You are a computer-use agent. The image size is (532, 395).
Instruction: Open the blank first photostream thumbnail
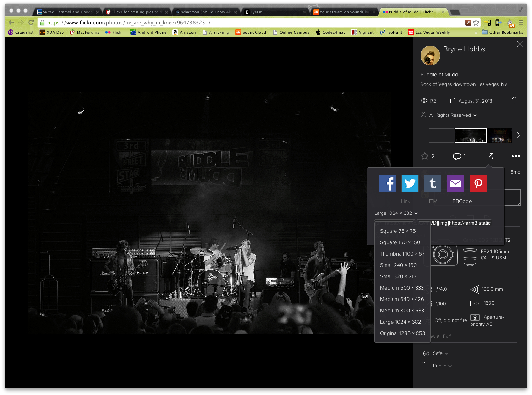coord(441,136)
